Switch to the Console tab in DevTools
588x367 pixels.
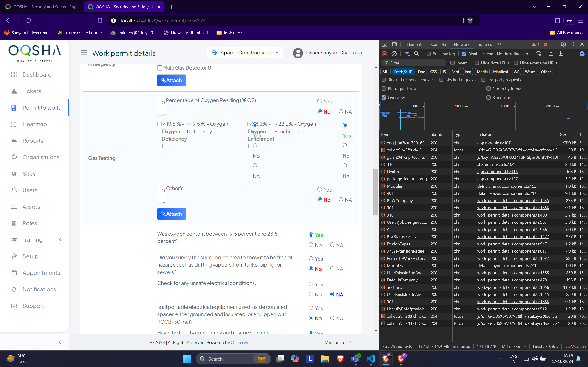(x=438, y=44)
